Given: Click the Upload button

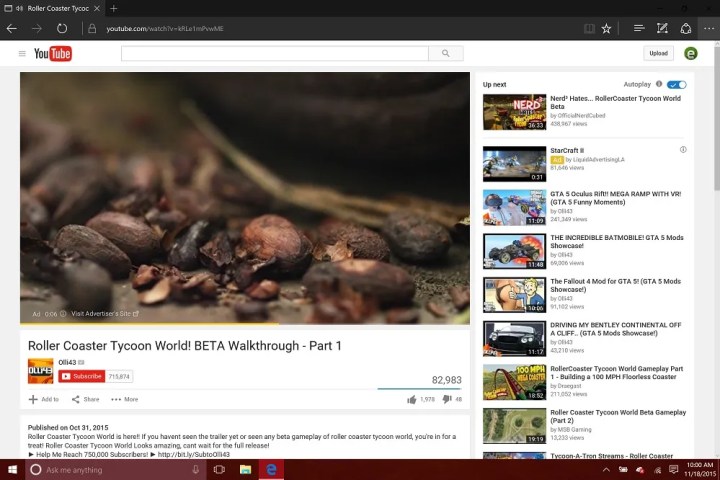Looking at the screenshot, I should coord(658,53).
